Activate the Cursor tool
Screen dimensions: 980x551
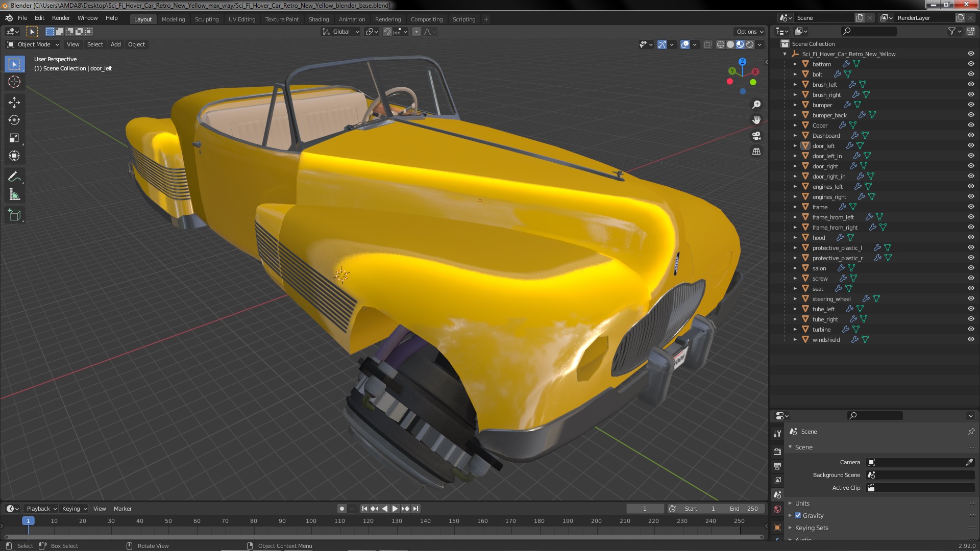click(14, 82)
